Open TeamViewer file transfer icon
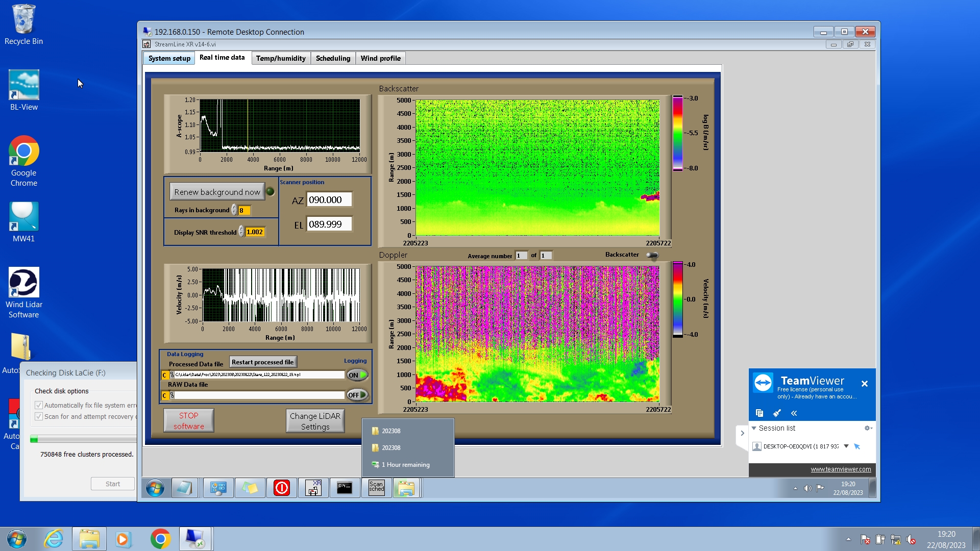The width and height of the screenshot is (980, 551). pos(759,413)
